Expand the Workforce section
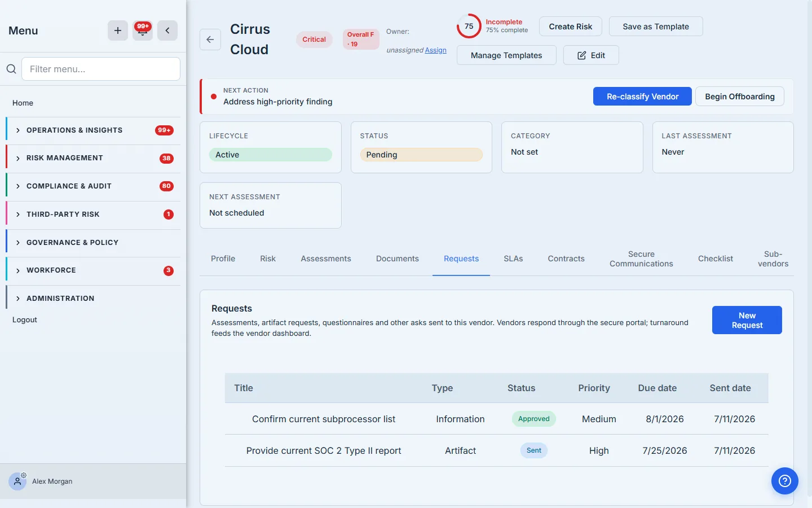The image size is (812, 508). (93, 270)
